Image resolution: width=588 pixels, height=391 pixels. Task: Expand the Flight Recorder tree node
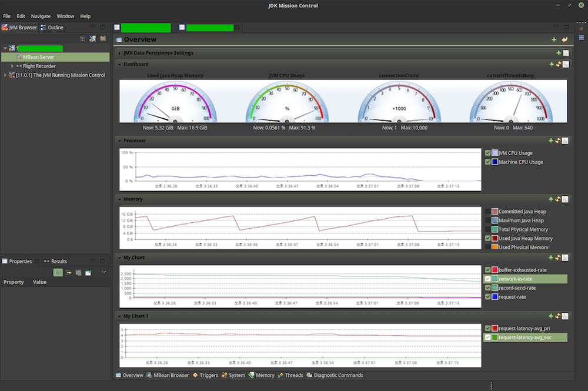(x=12, y=66)
